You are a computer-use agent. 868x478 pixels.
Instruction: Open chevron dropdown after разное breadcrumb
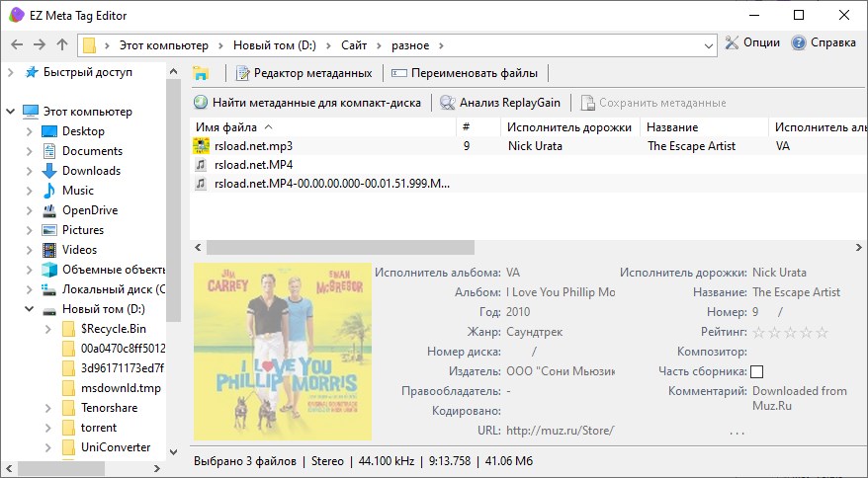(x=441, y=45)
